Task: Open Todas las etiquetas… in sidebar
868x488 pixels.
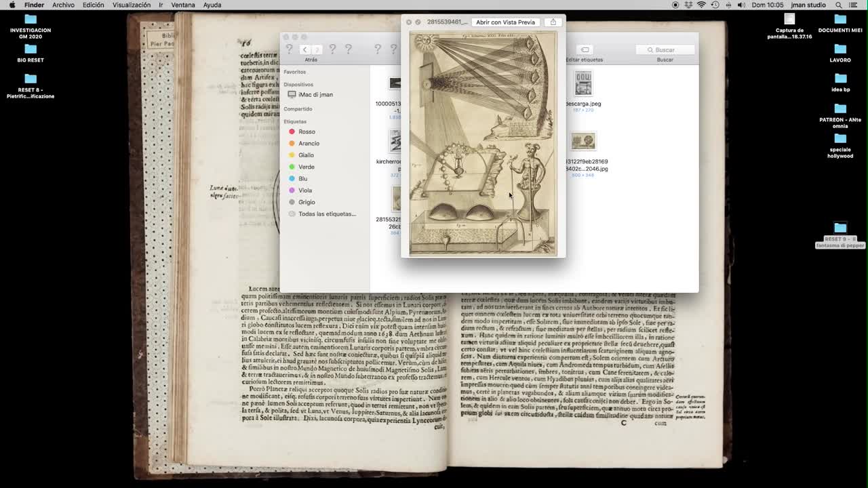Action: (x=327, y=213)
